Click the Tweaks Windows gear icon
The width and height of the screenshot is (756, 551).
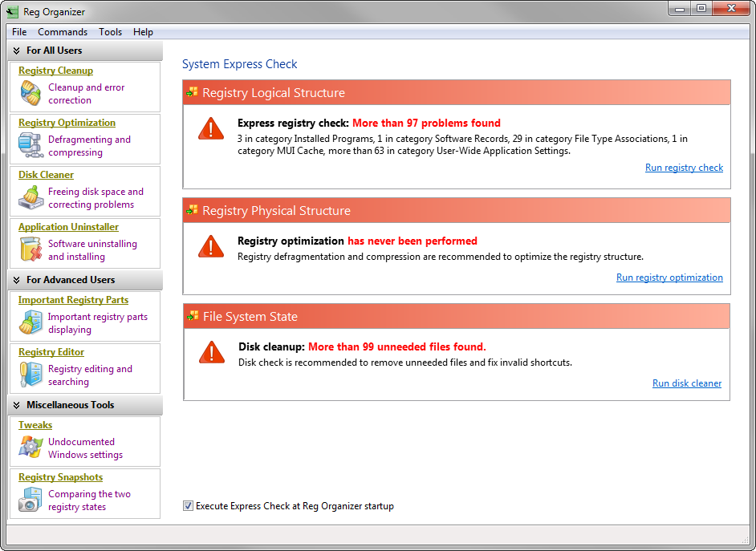tap(30, 447)
